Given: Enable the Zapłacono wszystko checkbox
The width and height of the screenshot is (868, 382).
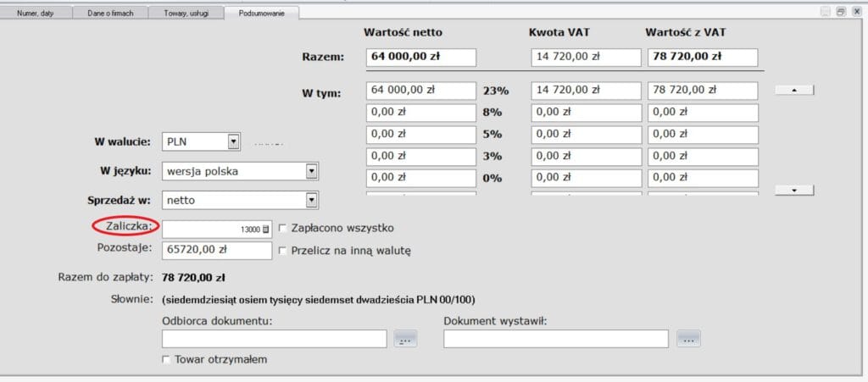Looking at the screenshot, I should pos(283,228).
